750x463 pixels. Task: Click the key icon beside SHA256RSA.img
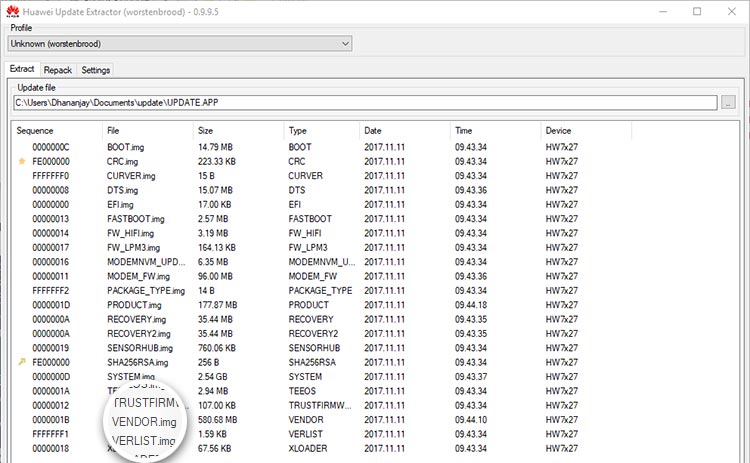click(x=22, y=362)
